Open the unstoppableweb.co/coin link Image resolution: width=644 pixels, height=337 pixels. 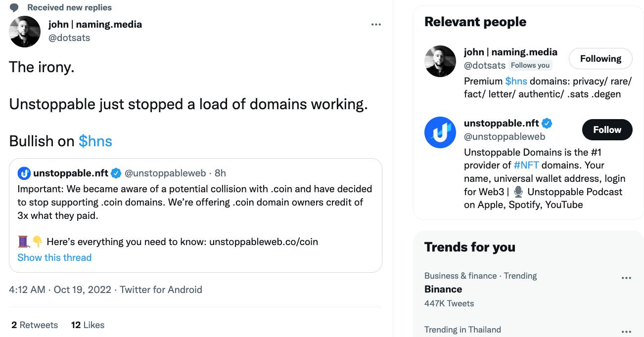pyautogui.click(x=263, y=242)
